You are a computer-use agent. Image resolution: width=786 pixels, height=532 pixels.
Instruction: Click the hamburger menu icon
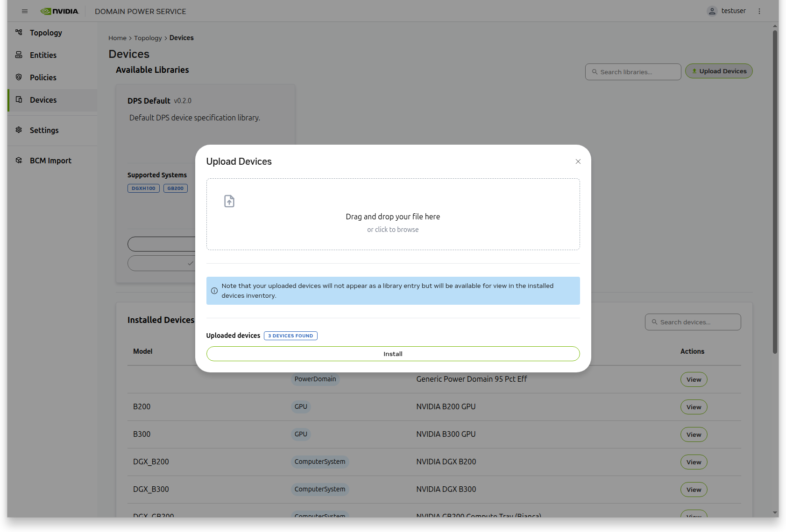click(25, 11)
